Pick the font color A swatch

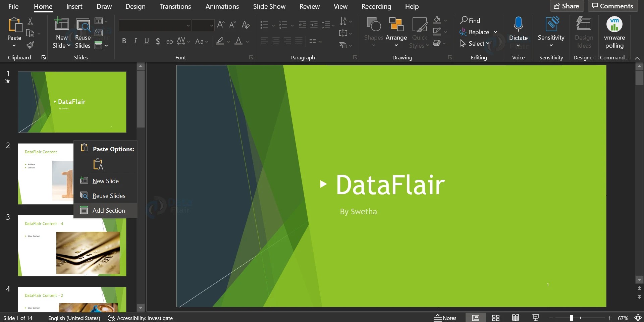(x=238, y=41)
